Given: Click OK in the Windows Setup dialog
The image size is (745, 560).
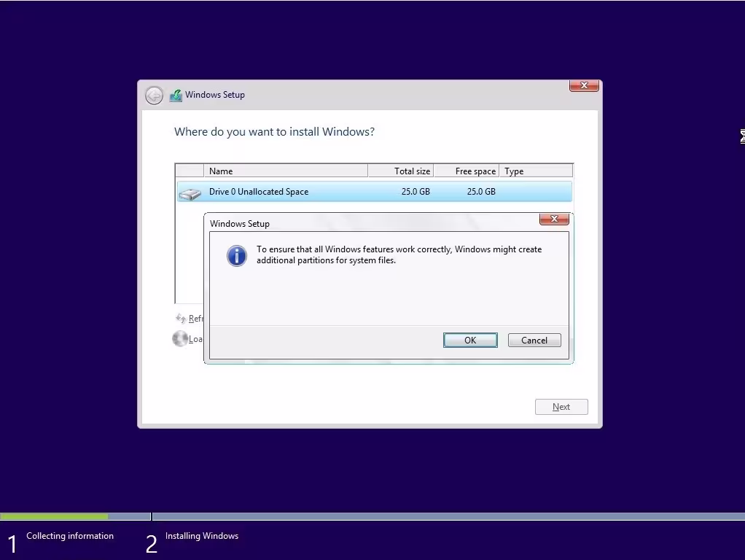Looking at the screenshot, I should coord(470,340).
